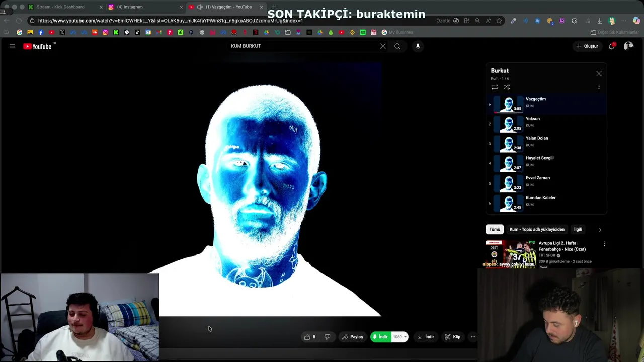Open Burkut playlist three-dot options

pos(599,87)
